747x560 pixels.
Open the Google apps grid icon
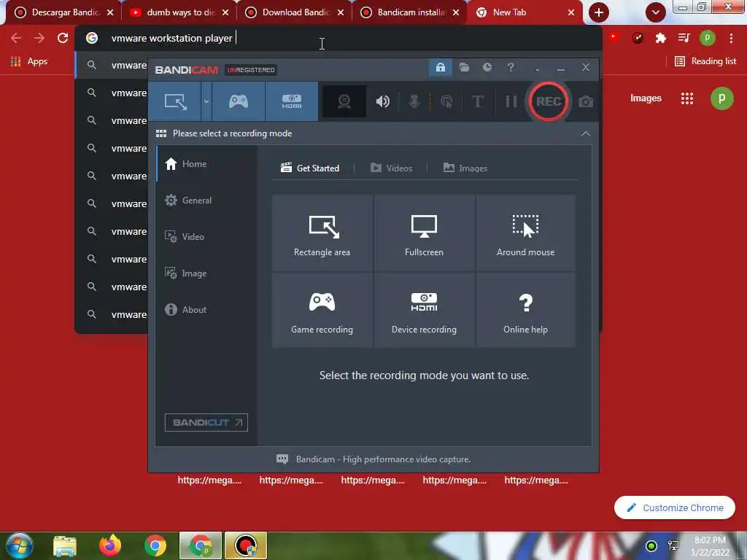(x=687, y=98)
